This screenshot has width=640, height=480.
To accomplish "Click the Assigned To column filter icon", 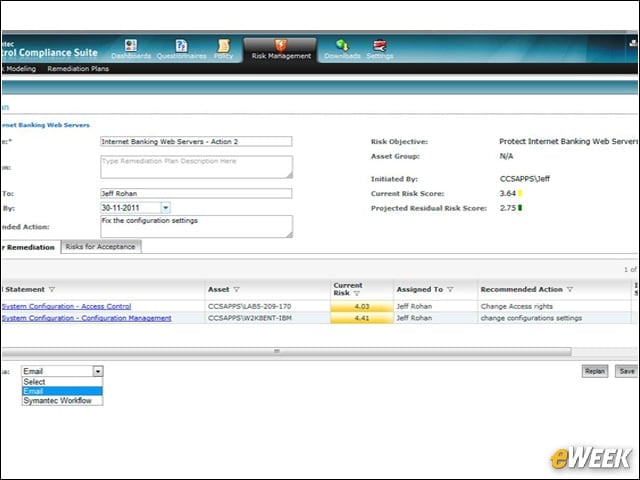I will [450, 289].
